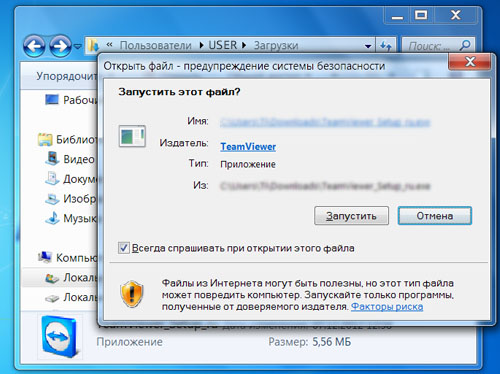
Task: Select Рабочий стол in the sidebar
Action: (x=71, y=100)
